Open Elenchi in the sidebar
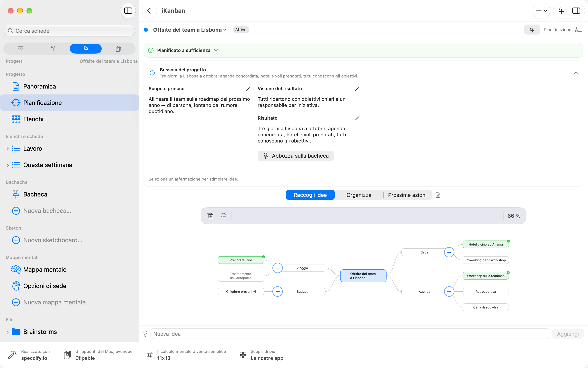The image size is (588, 368). (69, 119)
